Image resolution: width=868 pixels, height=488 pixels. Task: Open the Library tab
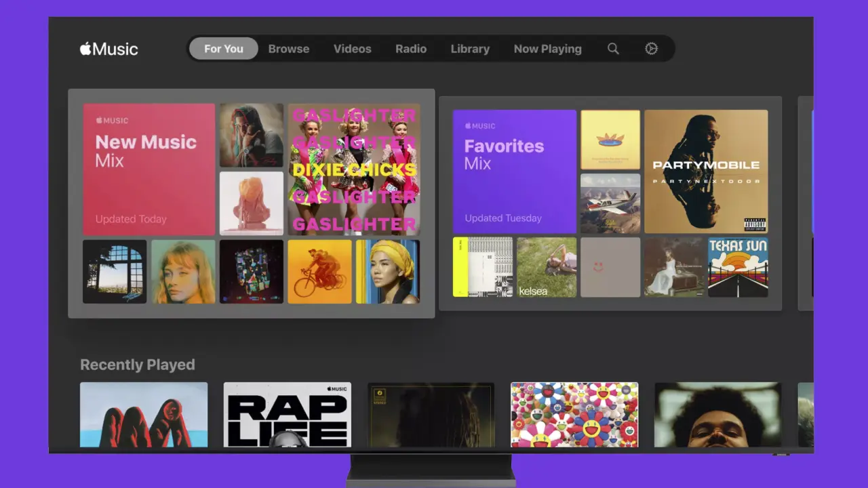click(470, 49)
